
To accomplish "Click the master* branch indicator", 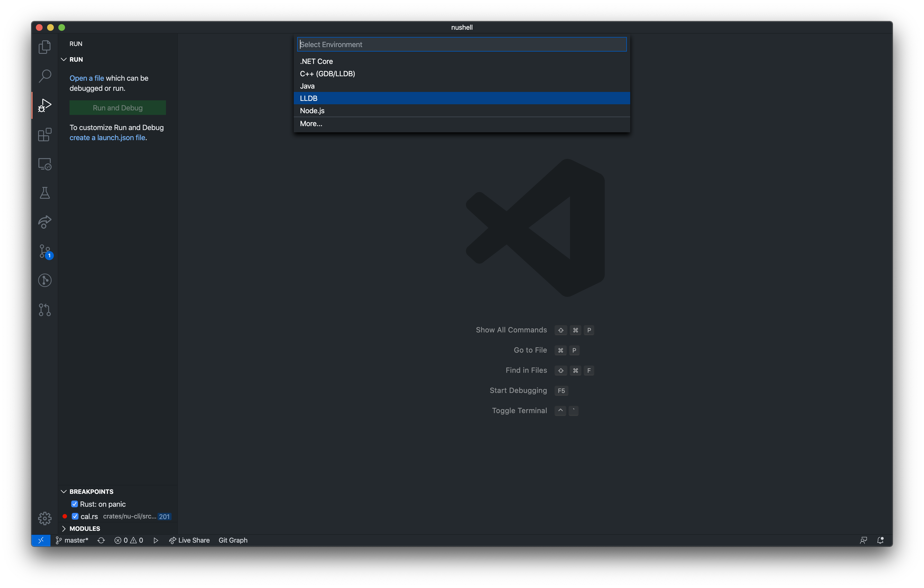I will tap(72, 540).
